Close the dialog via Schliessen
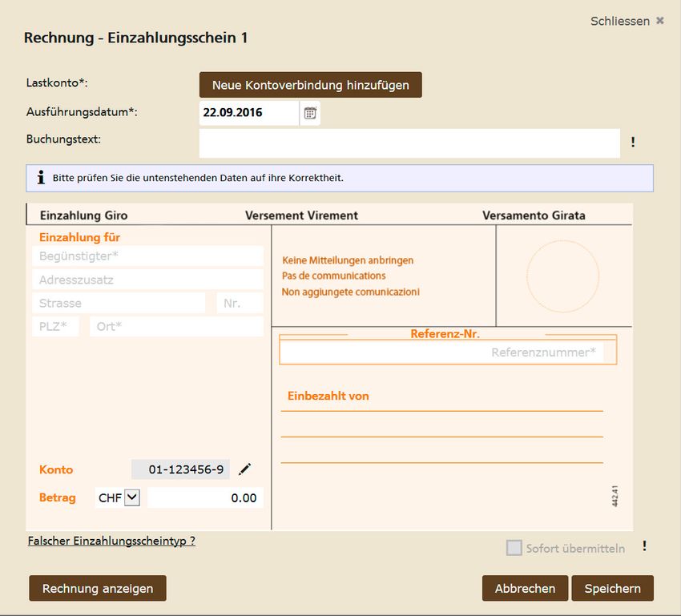The image size is (681, 616). (x=627, y=21)
